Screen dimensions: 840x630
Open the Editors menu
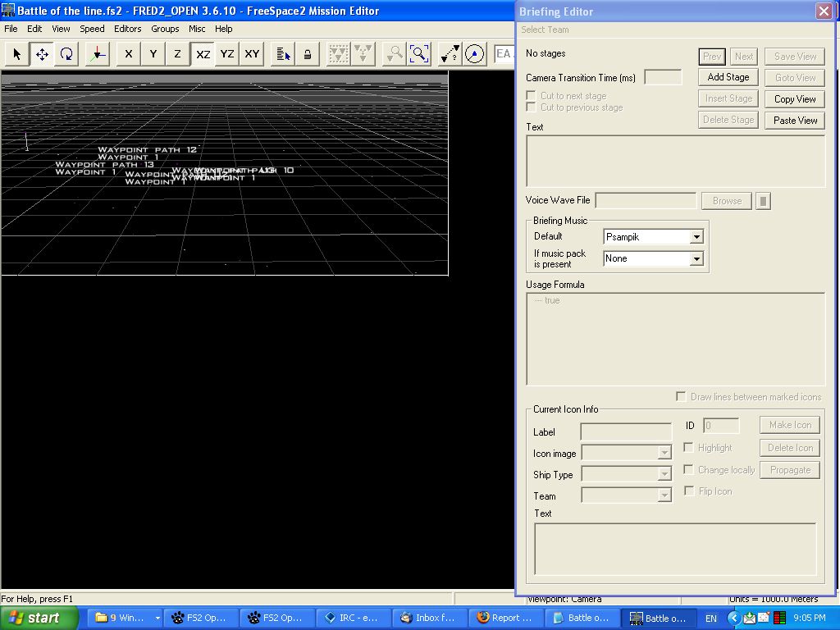coord(127,29)
